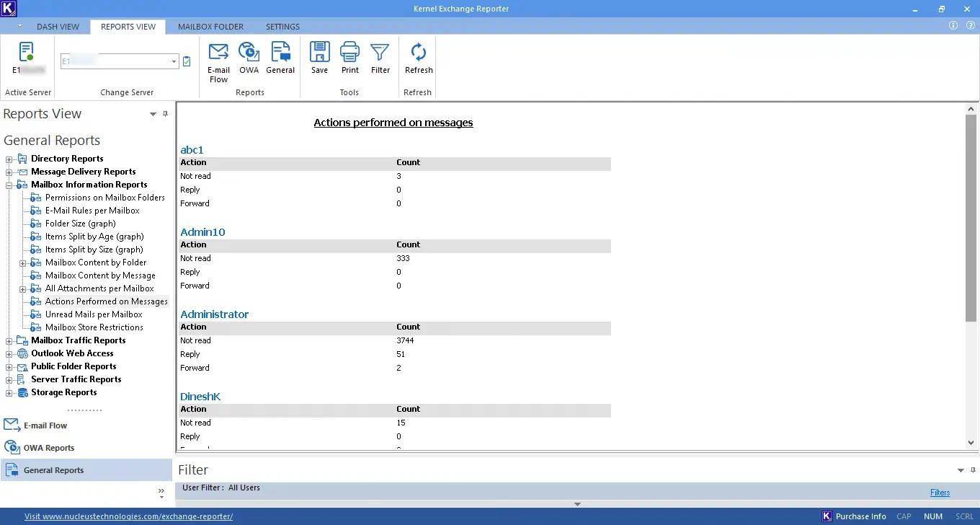Pin the Filter panel
The image size is (980, 525).
(x=973, y=470)
